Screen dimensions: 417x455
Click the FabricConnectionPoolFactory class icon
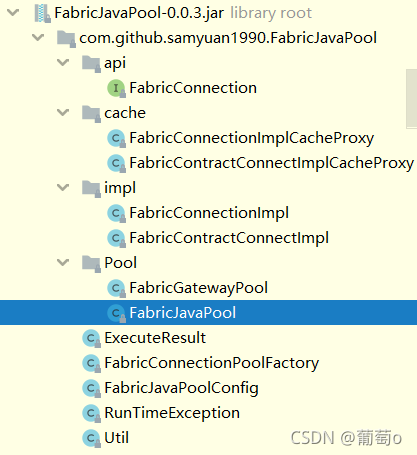click(91, 363)
